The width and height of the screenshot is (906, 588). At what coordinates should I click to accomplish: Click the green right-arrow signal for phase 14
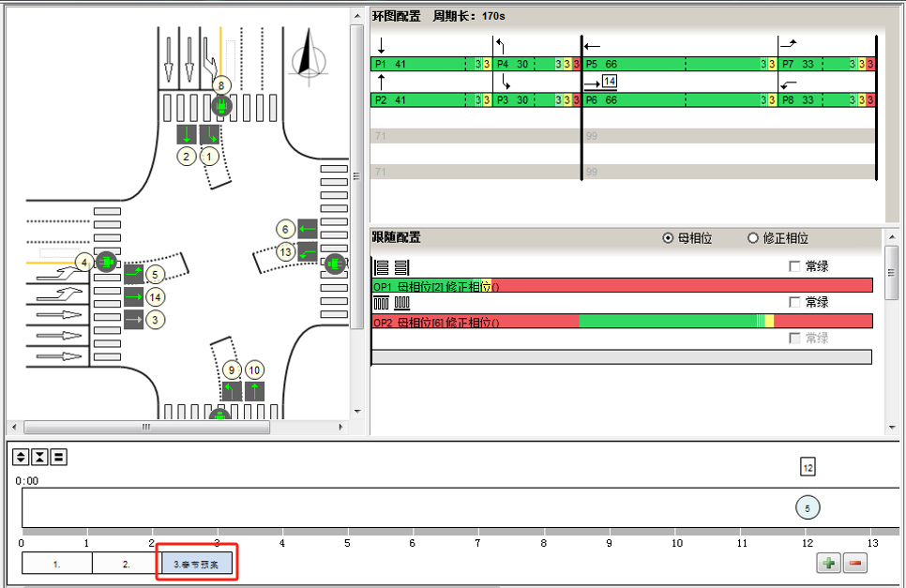coord(133,296)
